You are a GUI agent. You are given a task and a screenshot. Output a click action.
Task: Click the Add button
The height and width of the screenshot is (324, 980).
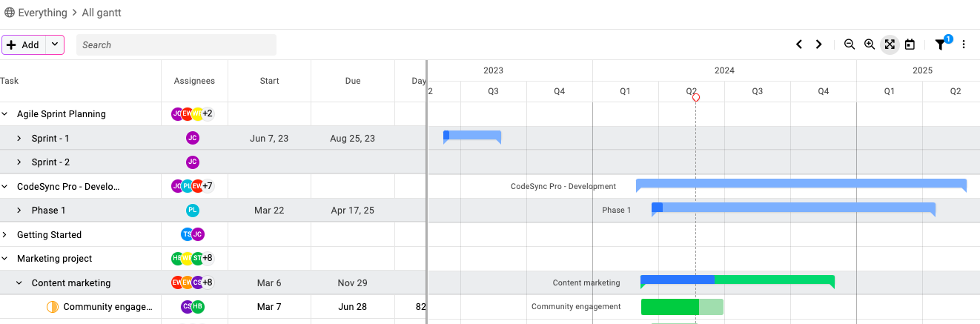[23, 44]
